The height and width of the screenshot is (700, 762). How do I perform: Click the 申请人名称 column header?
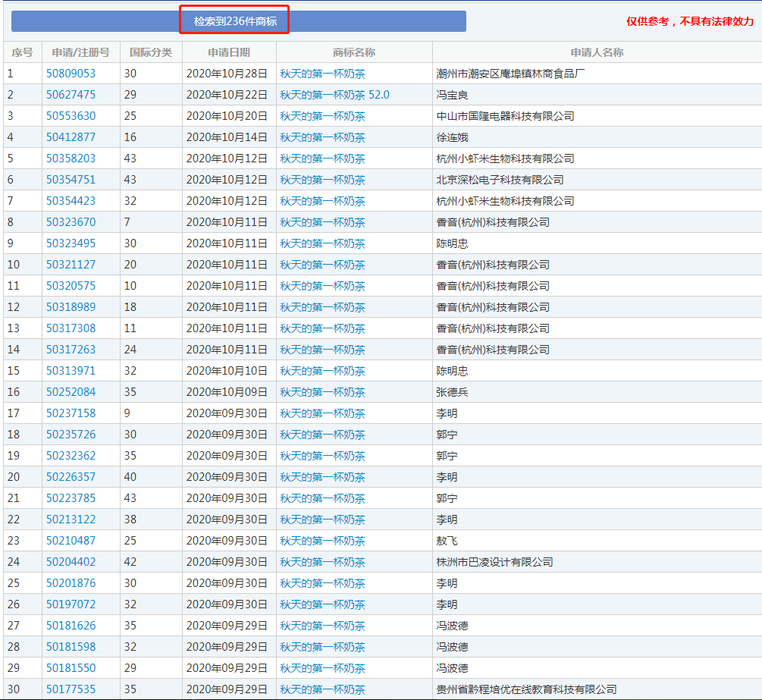tap(597, 52)
